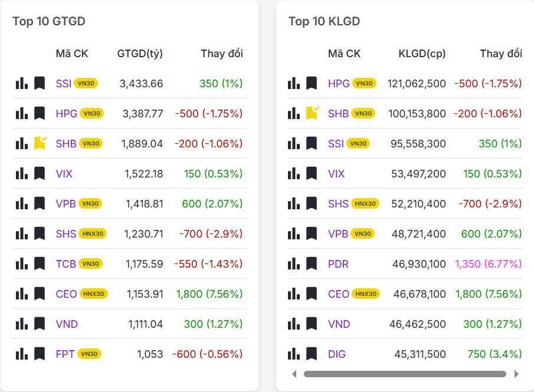
Task: Open the chart icon for SHS in Top 10 GTGD
Action: pos(22,233)
